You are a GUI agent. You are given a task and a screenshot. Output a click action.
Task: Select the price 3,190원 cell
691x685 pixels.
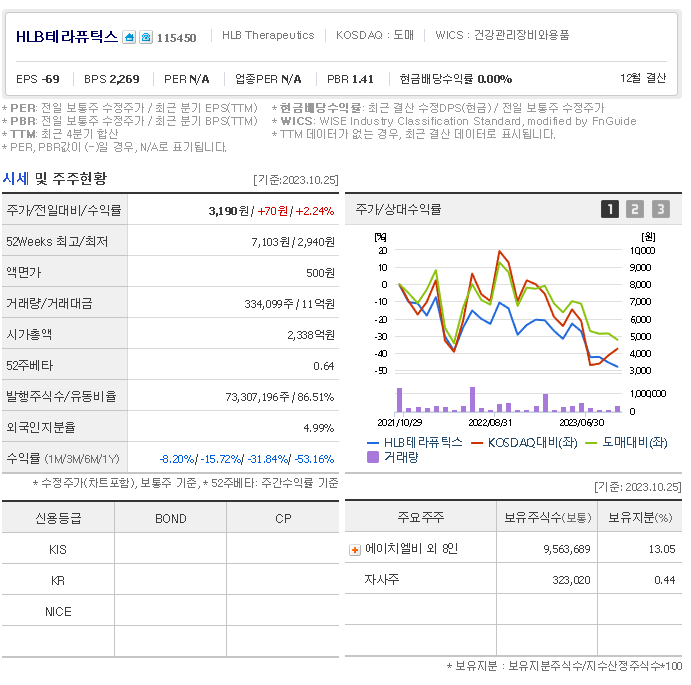coord(229,211)
